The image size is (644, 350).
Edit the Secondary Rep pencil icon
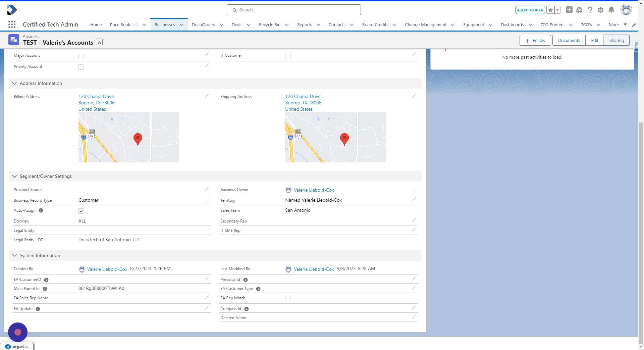coord(414,220)
